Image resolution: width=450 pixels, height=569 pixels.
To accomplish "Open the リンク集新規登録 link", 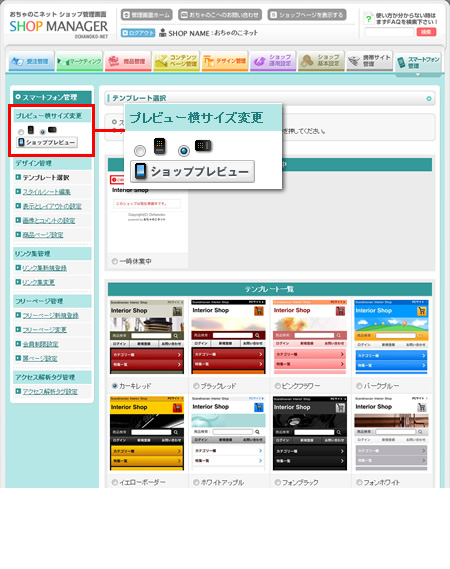I will (x=44, y=268).
